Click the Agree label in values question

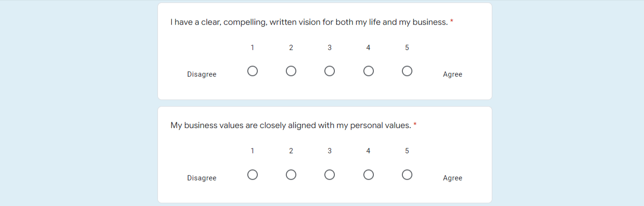click(452, 178)
